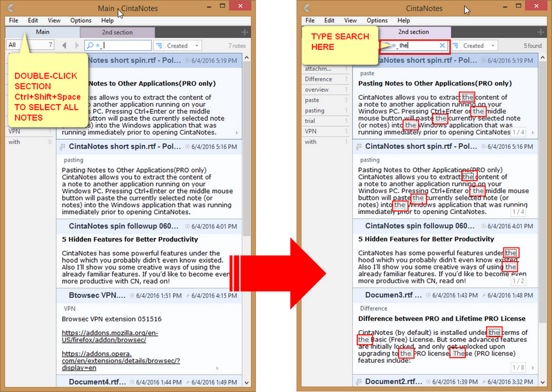Screen dimensions: 552x392
Task: Click scrollbar up arrow in search results window
Action: [x=543, y=58]
